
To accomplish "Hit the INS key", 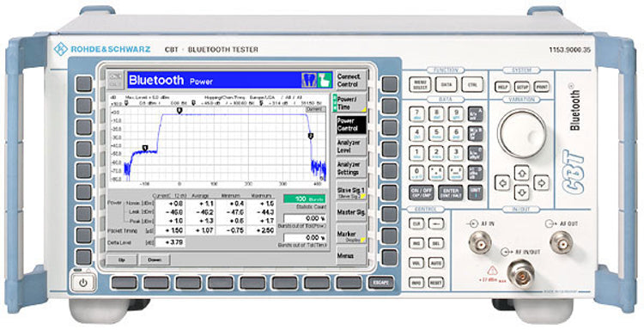I will coord(416,243).
